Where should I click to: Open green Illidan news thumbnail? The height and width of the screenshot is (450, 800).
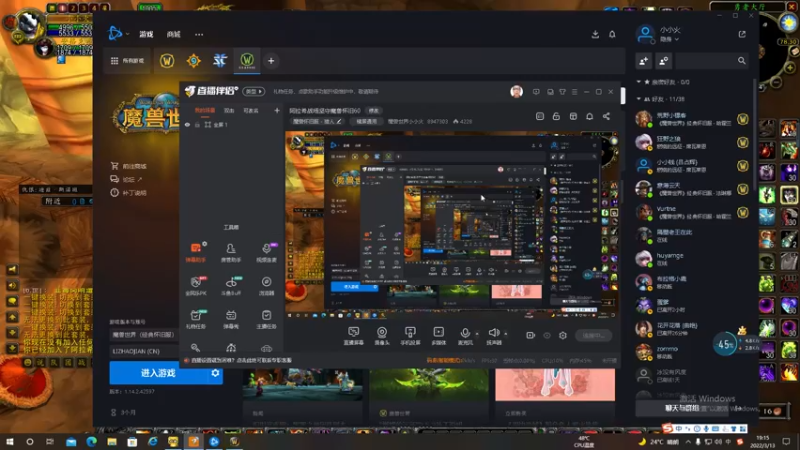tap(429, 385)
